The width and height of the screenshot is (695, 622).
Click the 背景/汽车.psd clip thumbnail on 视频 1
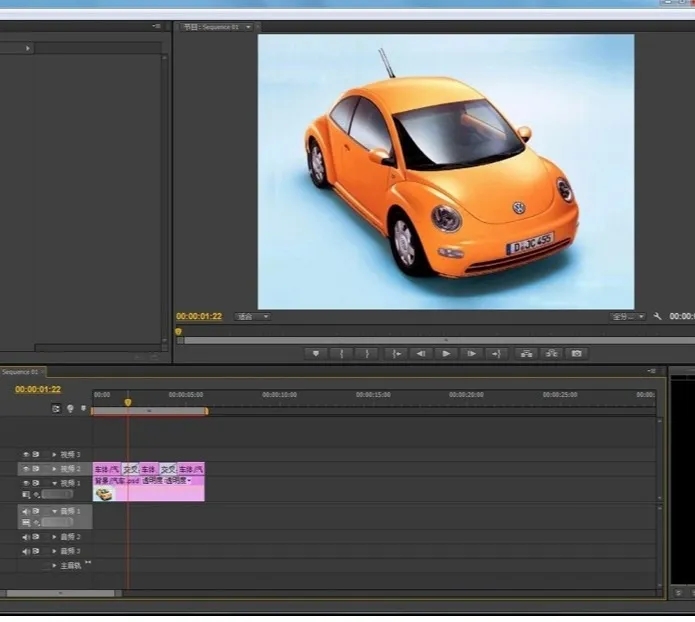pyautogui.click(x=104, y=493)
